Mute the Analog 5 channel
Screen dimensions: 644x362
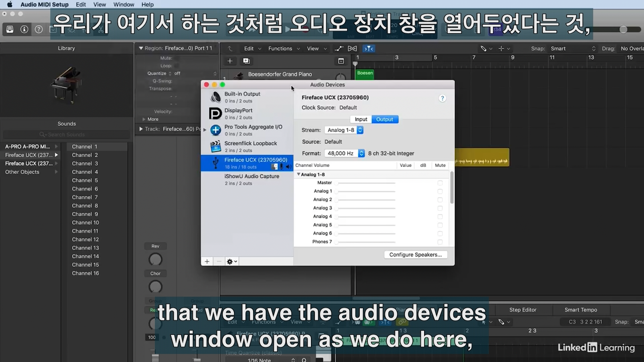(440, 225)
